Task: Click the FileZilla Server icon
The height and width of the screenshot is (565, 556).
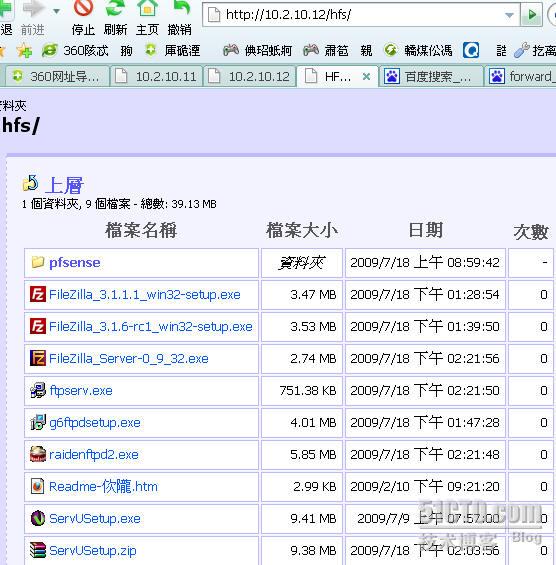Action: (x=38, y=358)
